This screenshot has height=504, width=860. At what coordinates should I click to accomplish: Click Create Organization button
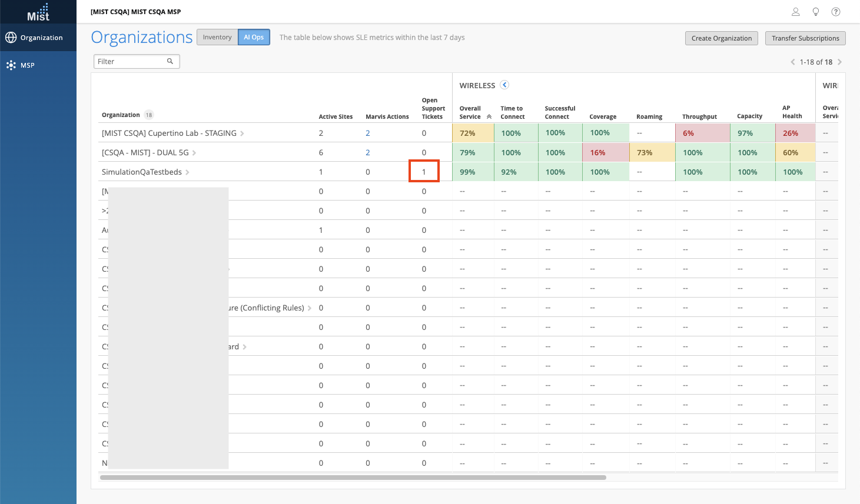721,38
